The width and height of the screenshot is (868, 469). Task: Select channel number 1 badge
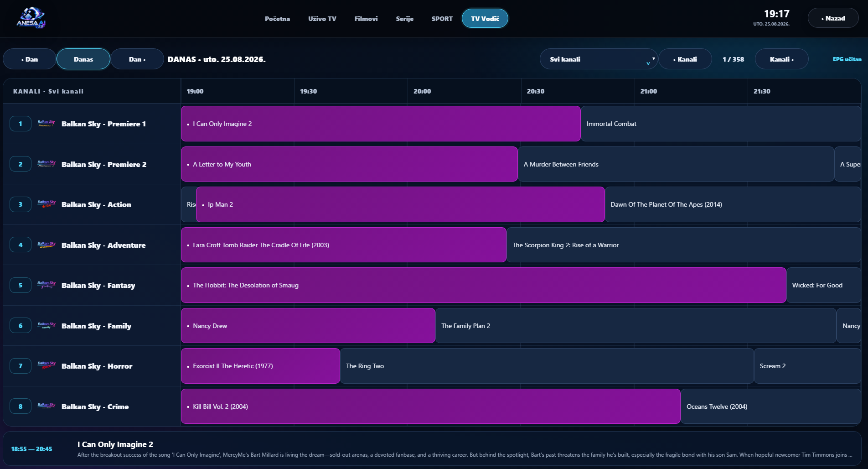coord(21,124)
